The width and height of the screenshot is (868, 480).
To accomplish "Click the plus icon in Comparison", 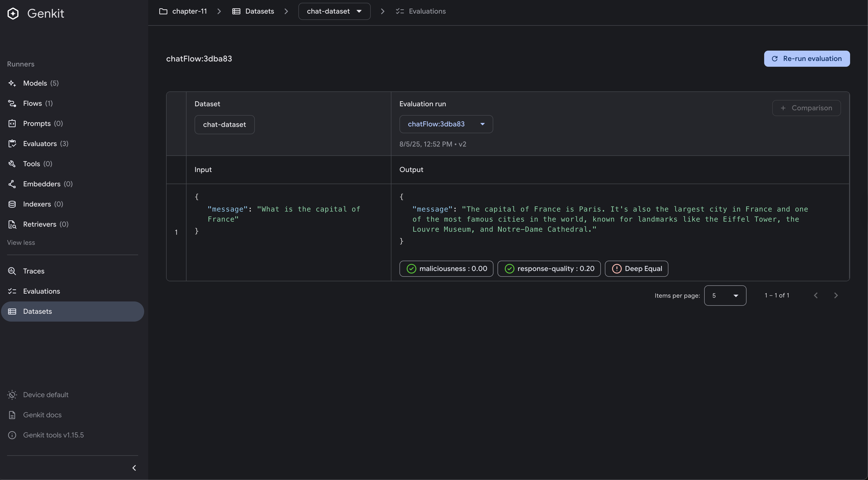I will point(783,108).
